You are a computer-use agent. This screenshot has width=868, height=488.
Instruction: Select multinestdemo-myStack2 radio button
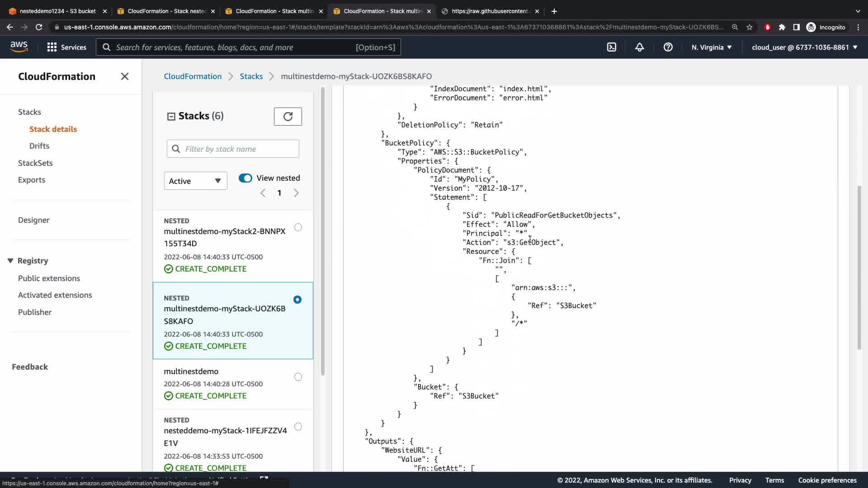[298, 227]
